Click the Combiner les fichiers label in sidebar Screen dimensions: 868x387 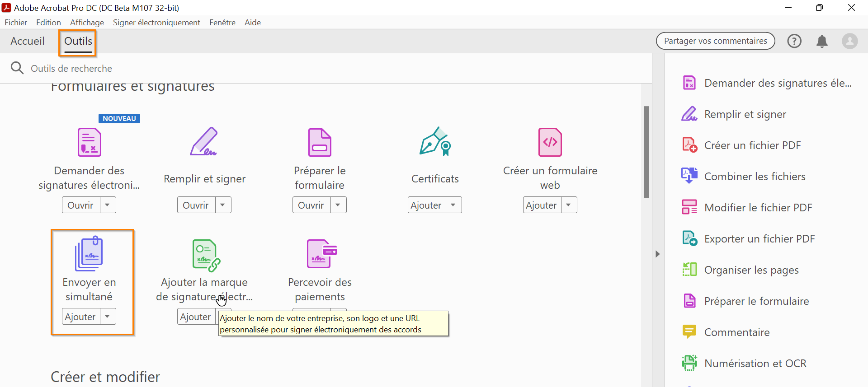coord(755,177)
